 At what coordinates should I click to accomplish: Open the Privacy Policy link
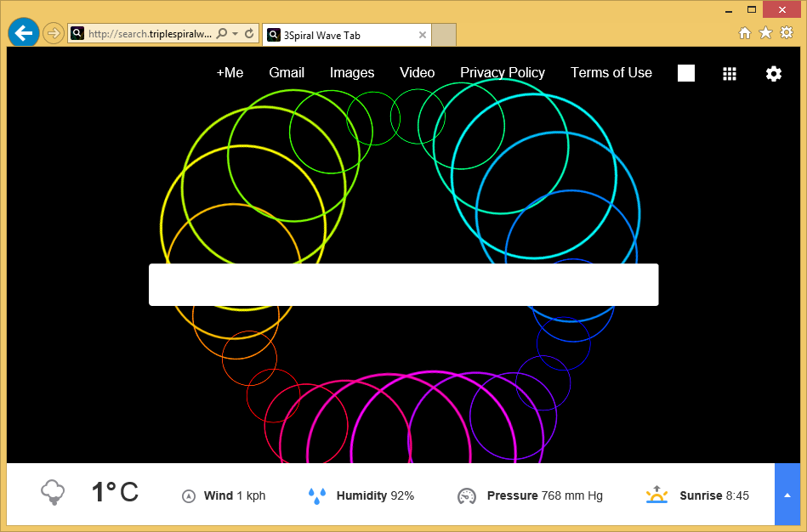click(x=503, y=73)
